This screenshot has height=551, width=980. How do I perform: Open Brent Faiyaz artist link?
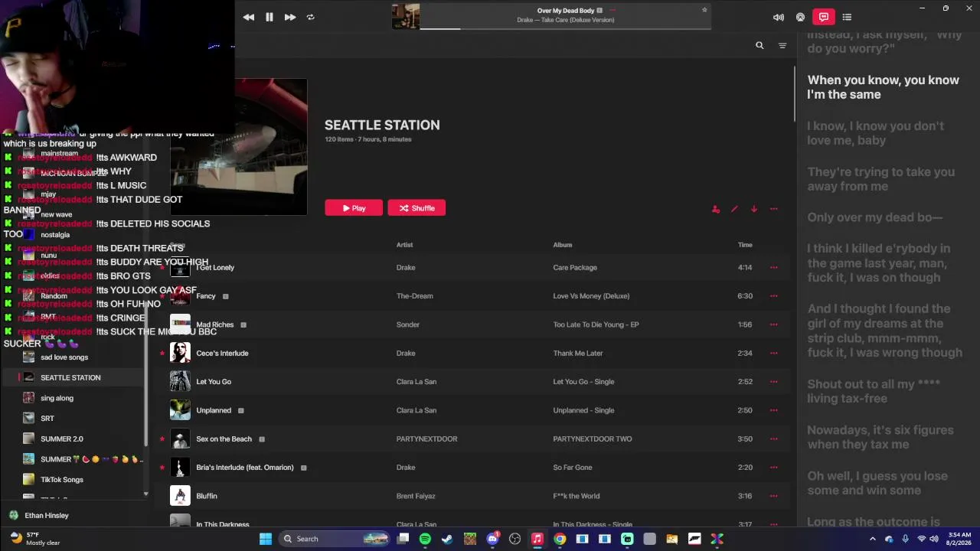pyautogui.click(x=416, y=496)
